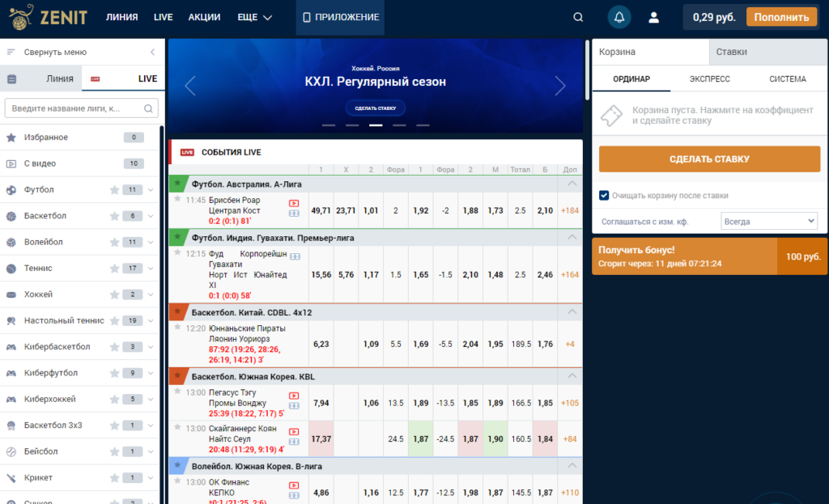Expand Футбол category chevron in sidebar
829x504 pixels.
pos(151,190)
